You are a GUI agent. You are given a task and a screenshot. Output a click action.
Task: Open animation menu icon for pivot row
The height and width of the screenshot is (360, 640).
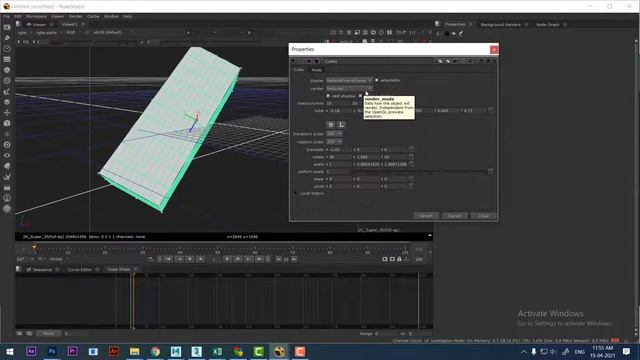tap(411, 186)
